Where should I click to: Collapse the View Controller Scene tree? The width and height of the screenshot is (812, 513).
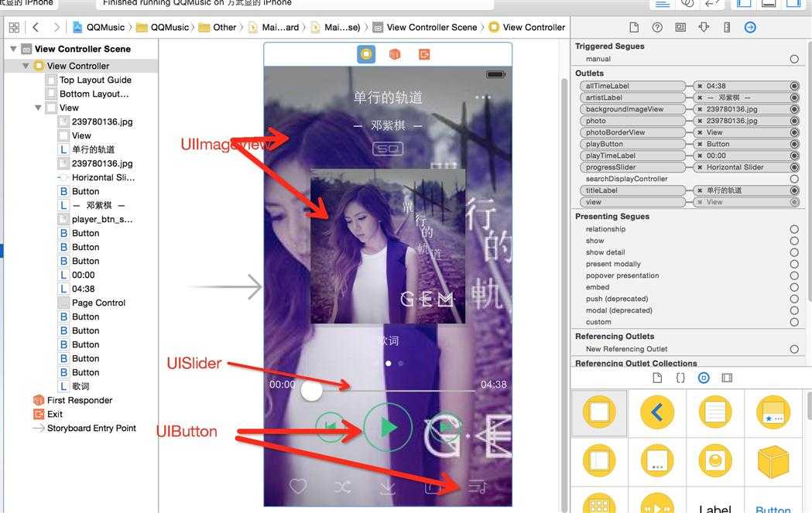tap(13, 49)
